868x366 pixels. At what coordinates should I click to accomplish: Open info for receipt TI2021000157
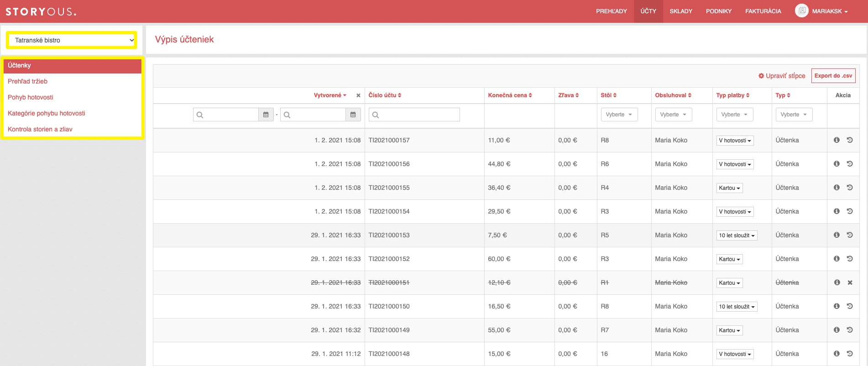(x=837, y=140)
